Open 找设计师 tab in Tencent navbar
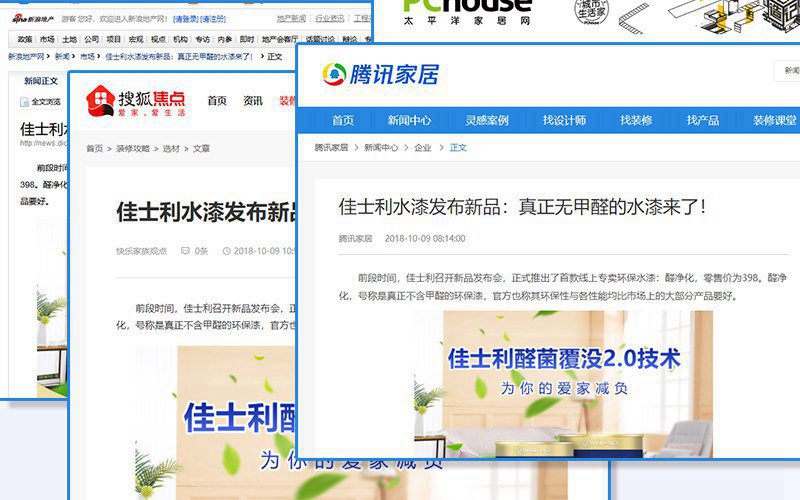Screen dimensions: 800x500 (x=564, y=120)
